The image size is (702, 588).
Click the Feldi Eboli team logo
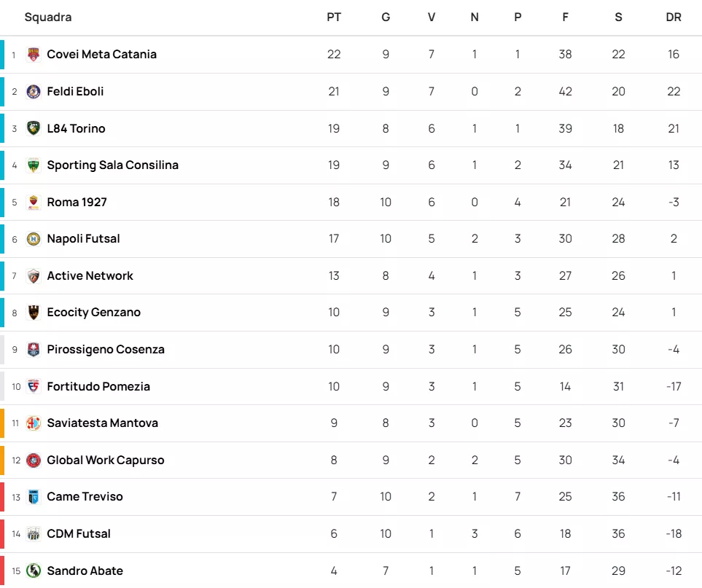34,92
